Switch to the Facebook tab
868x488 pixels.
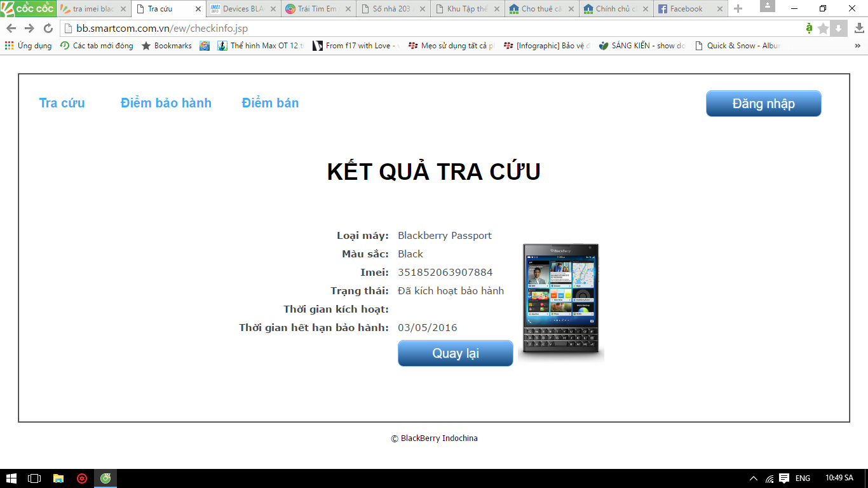click(x=686, y=9)
